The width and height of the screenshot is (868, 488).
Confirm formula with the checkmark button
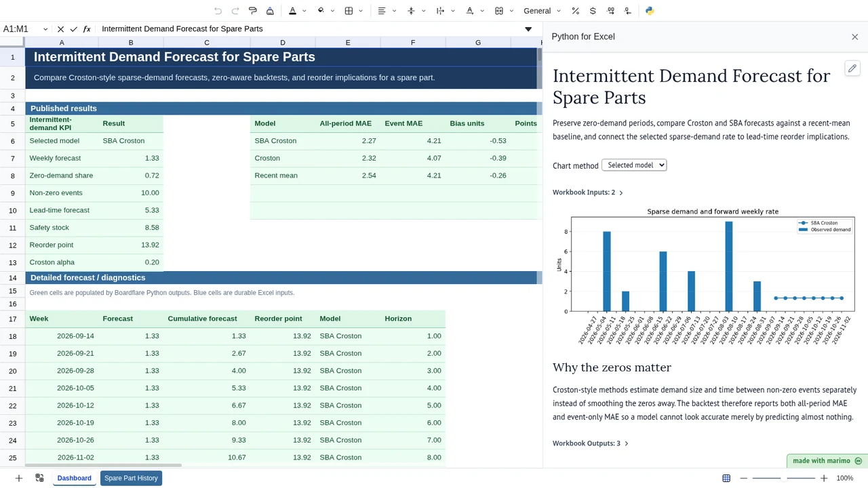tap(73, 29)
